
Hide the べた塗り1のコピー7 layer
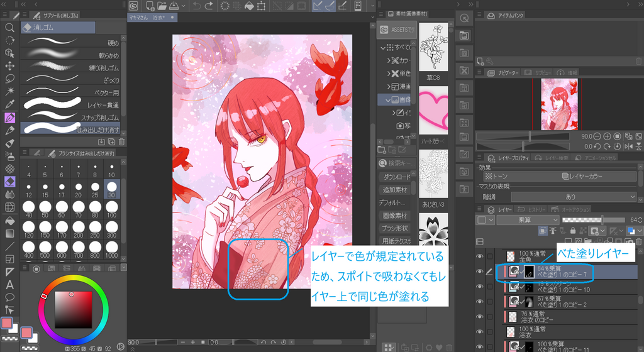[480, 271]
